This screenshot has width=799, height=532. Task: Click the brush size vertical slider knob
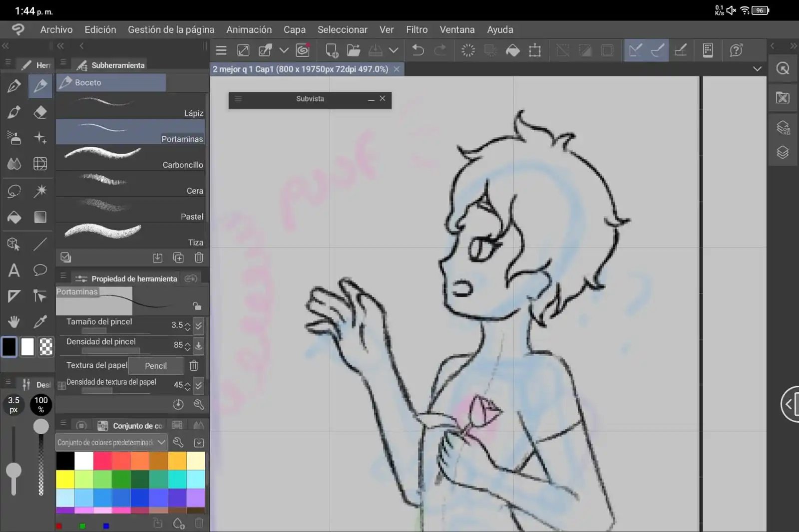point(13,470)
